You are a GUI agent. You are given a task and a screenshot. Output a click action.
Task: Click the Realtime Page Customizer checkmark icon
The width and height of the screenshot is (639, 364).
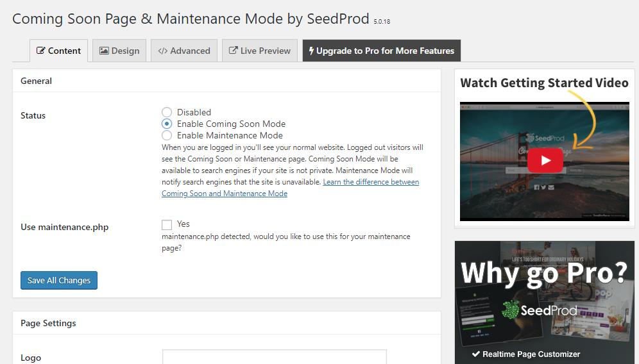(475, 354)
